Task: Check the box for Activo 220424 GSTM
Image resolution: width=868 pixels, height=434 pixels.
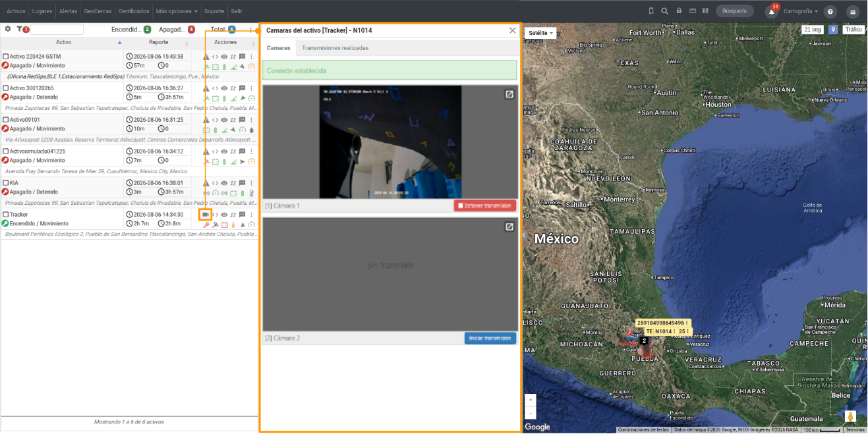Action: coord(5,57)
